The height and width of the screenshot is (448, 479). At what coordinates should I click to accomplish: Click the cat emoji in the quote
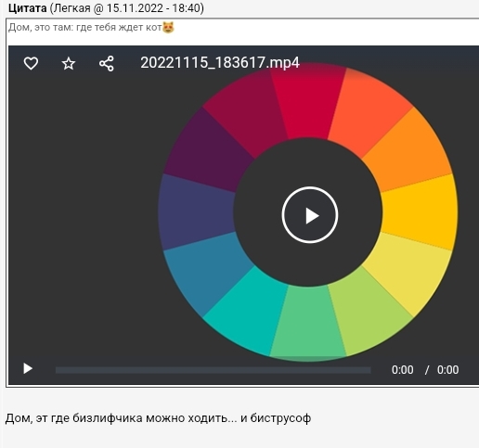coord(168,27)
